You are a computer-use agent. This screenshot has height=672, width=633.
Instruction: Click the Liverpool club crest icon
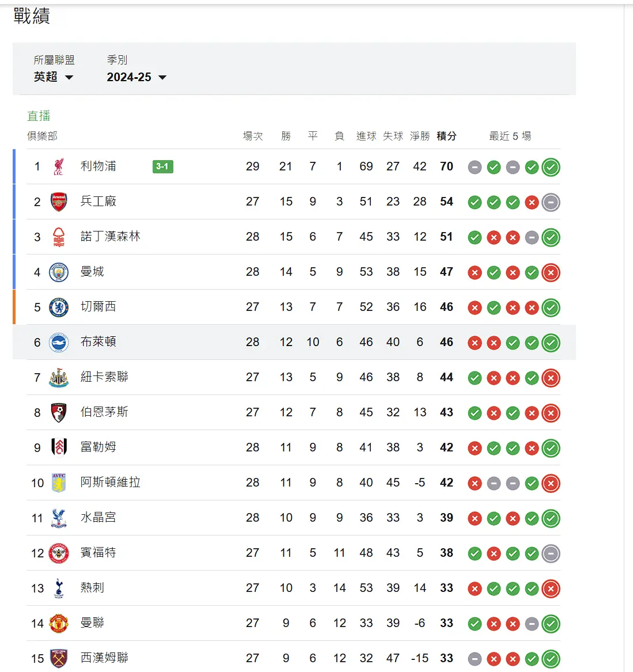pyautogui.click(x=59, y=167)
